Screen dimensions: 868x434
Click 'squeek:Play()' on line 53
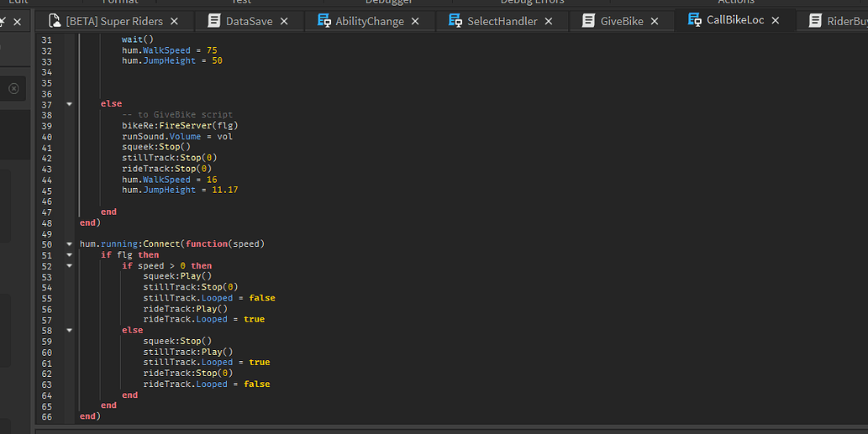pos(177,276)
